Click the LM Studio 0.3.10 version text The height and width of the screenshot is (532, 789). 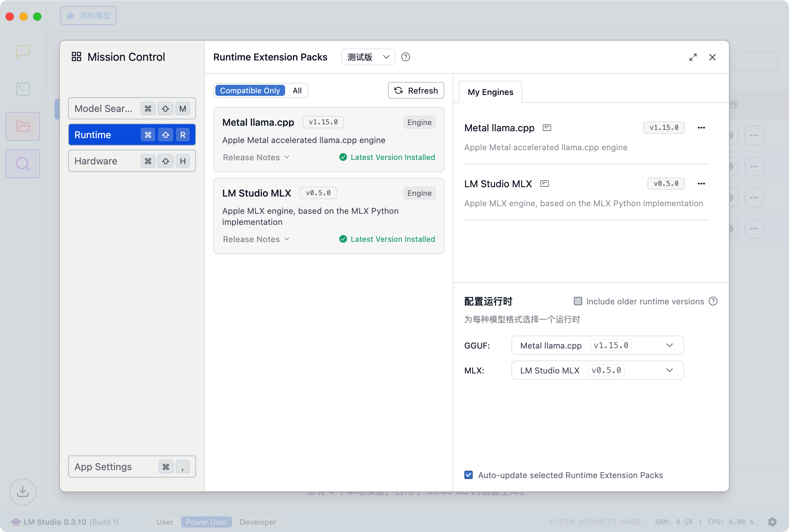point(55,522)
